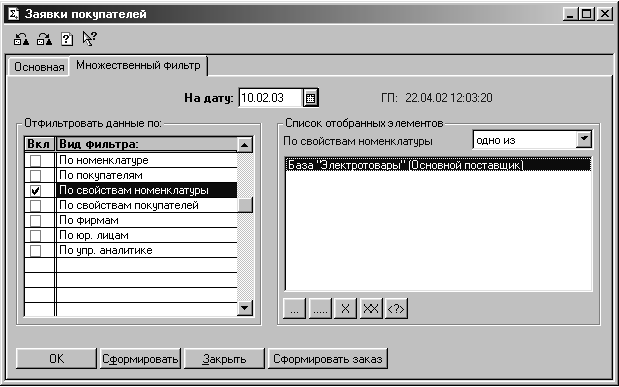Image resolution: width=619 pixels, height=387 pixels.
Task: Click the single-element pick button (...)
Action: point(294,308)
